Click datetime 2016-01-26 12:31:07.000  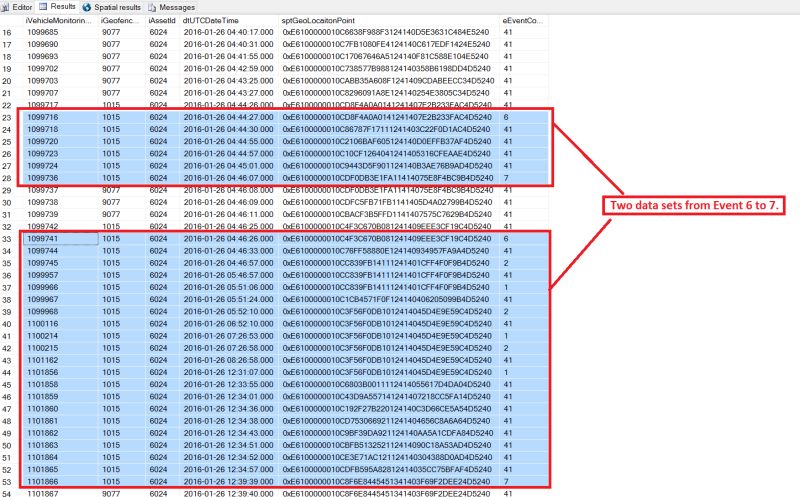[x=229, y=372]
